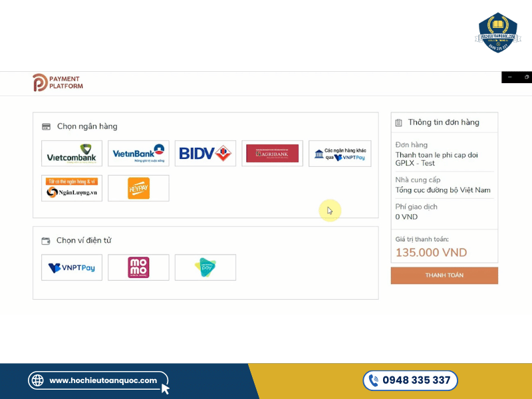Click the 0948 335 337 phone button
Screen dimensions: 532x399
pos(410,380)
